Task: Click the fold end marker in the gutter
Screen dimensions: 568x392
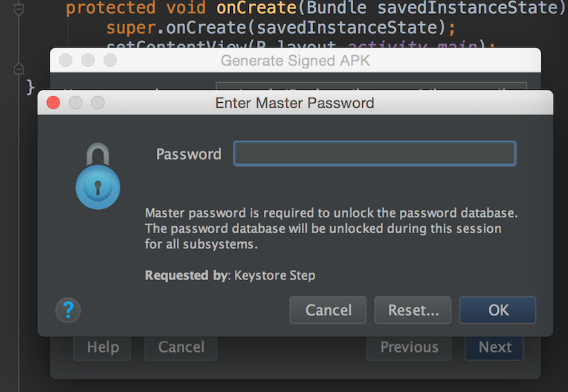Action: tap(19, 68)
